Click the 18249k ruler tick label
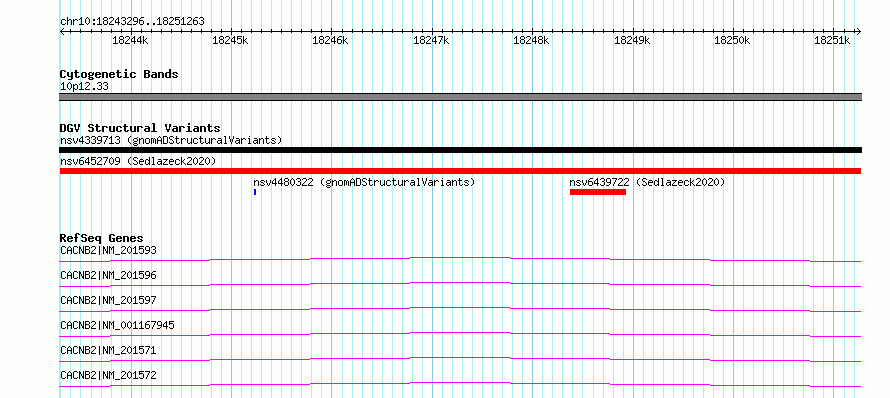Screen dimensions: 890x398 coord(632,40)
